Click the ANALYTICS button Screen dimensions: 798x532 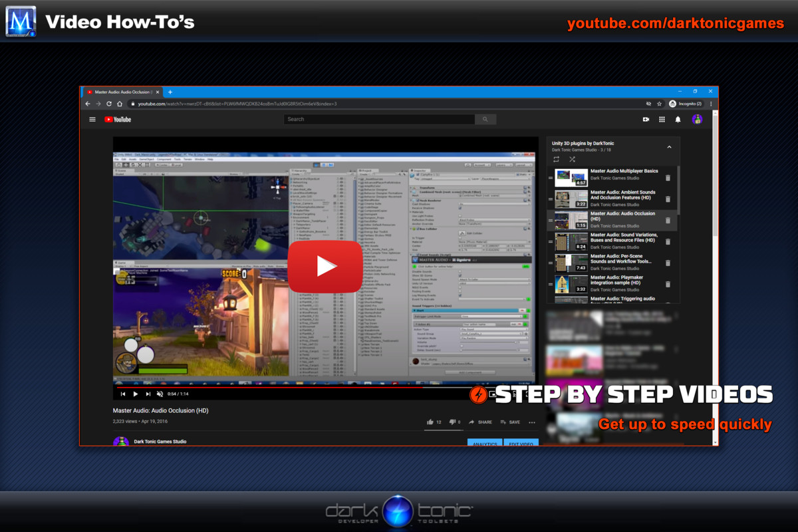point(485,443)
